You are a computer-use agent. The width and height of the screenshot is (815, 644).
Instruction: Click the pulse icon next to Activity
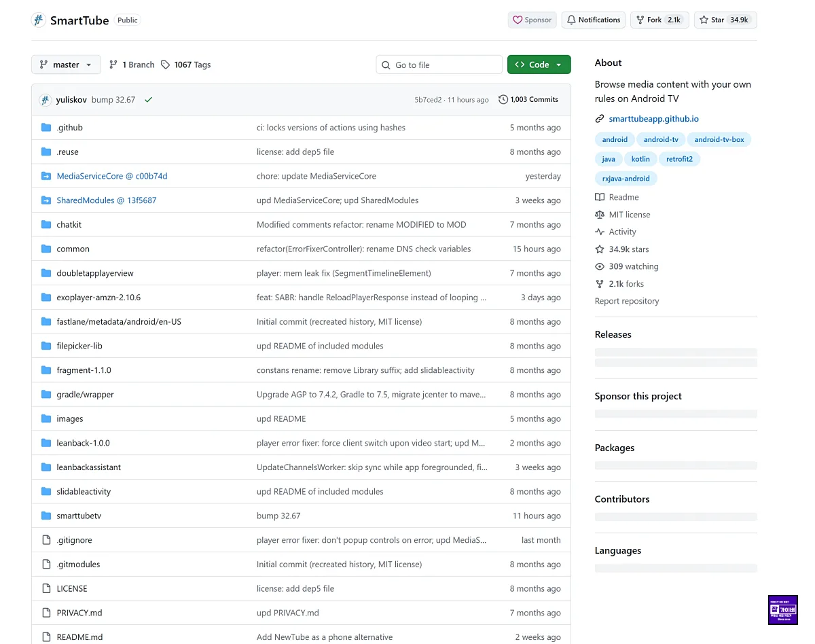(x=600, y=232)
